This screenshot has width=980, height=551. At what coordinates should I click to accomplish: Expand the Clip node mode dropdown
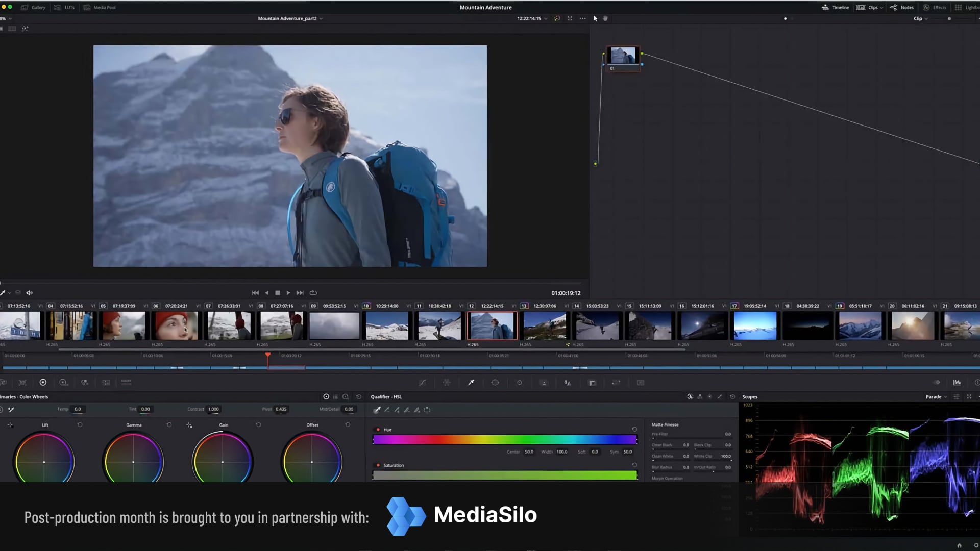(x=921, y=19)
